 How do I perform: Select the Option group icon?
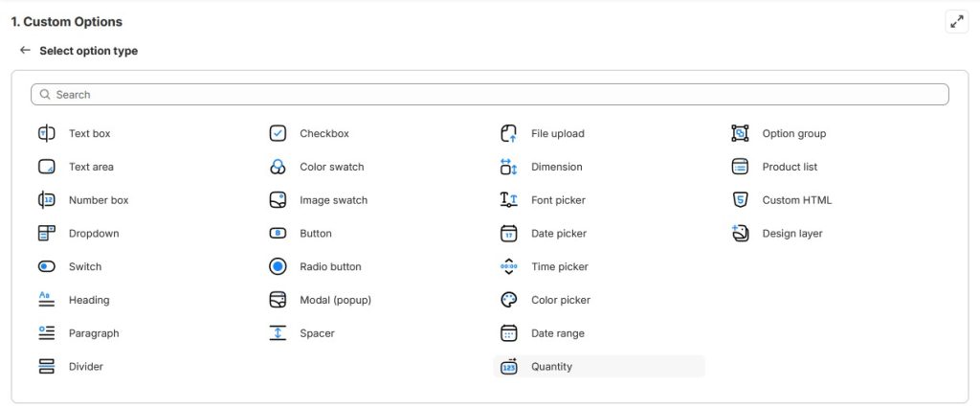click(740, 133)
